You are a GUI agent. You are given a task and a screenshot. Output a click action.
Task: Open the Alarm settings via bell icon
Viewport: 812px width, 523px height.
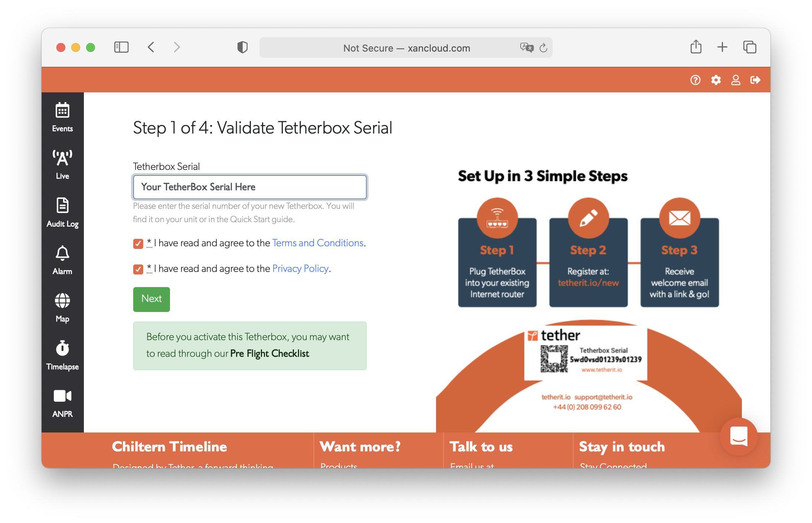pos(62,259)
